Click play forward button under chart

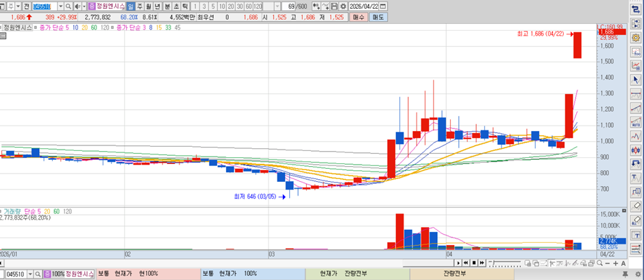(x=459, y=263)
